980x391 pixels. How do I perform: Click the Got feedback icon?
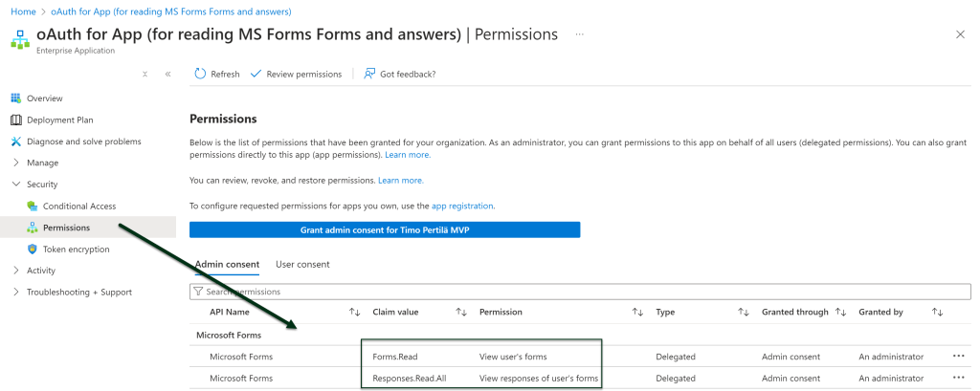369,74
